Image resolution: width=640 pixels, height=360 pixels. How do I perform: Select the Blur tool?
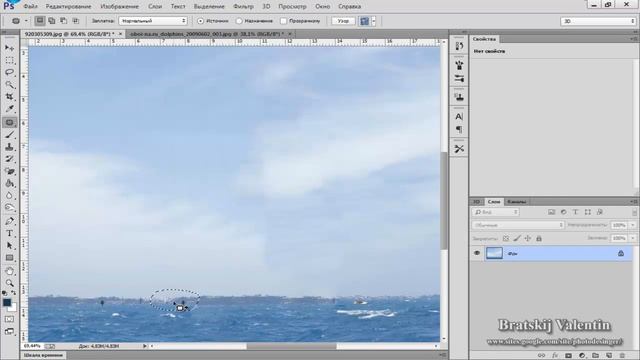[9, 196]
